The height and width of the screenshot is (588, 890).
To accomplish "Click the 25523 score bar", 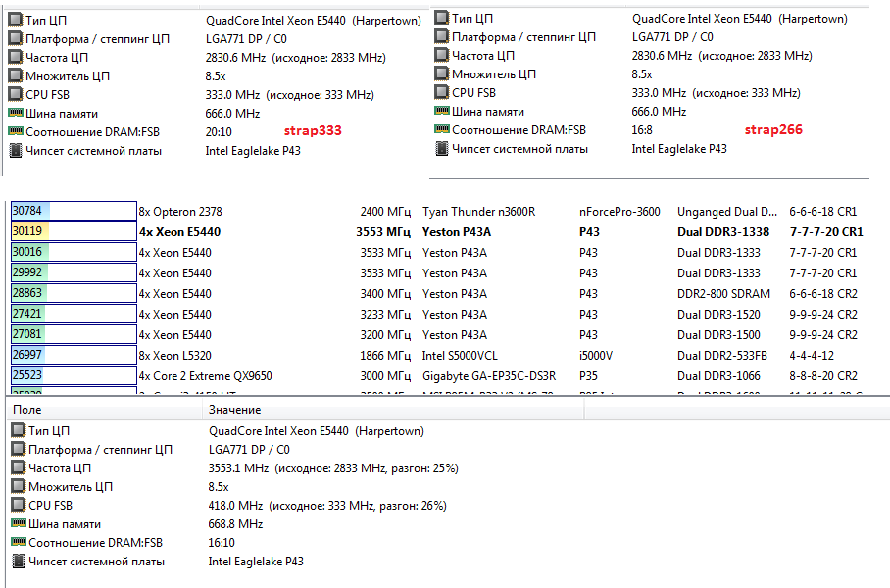I will tap(74, 375).
